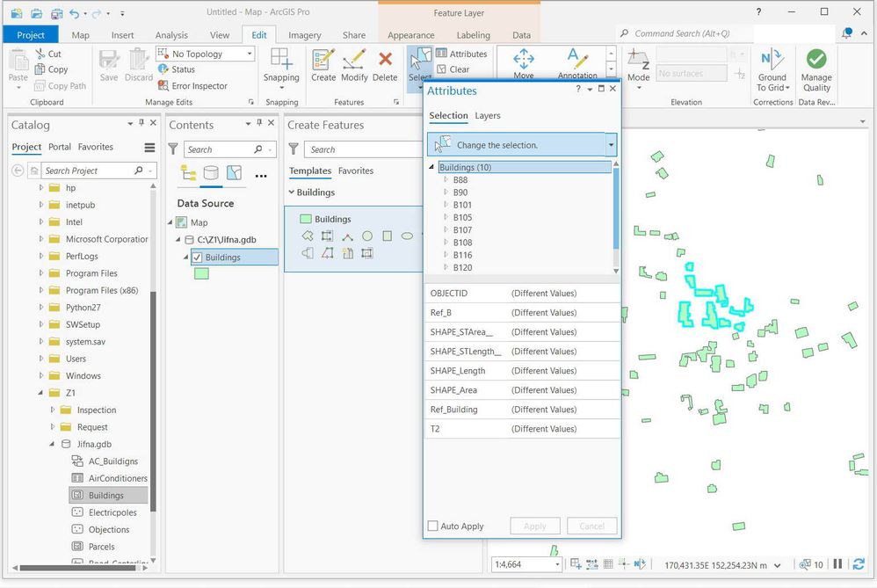This screenshot has height=588, width=877.
Task: Expand the B88 feature in Attributes tree
Action: click(446, 179)
